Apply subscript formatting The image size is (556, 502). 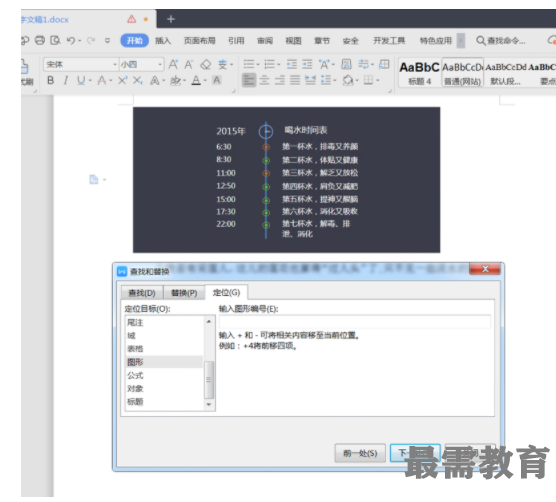pos(138,80)
